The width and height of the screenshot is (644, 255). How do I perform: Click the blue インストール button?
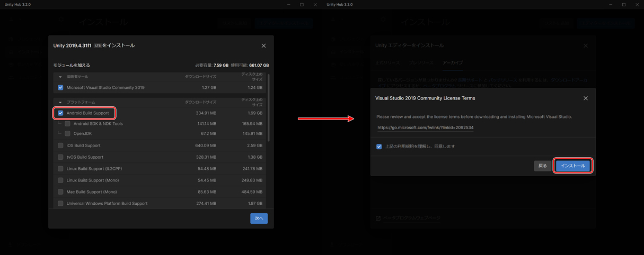pos(573,166)
